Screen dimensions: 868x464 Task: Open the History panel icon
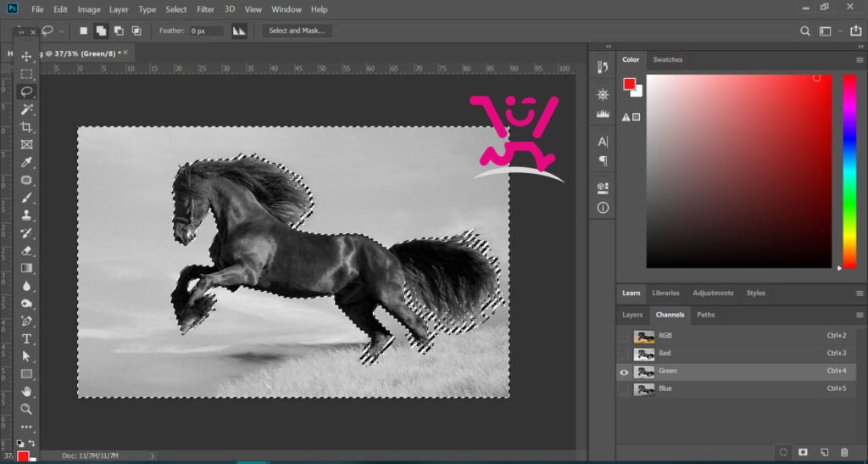(603, 68)
